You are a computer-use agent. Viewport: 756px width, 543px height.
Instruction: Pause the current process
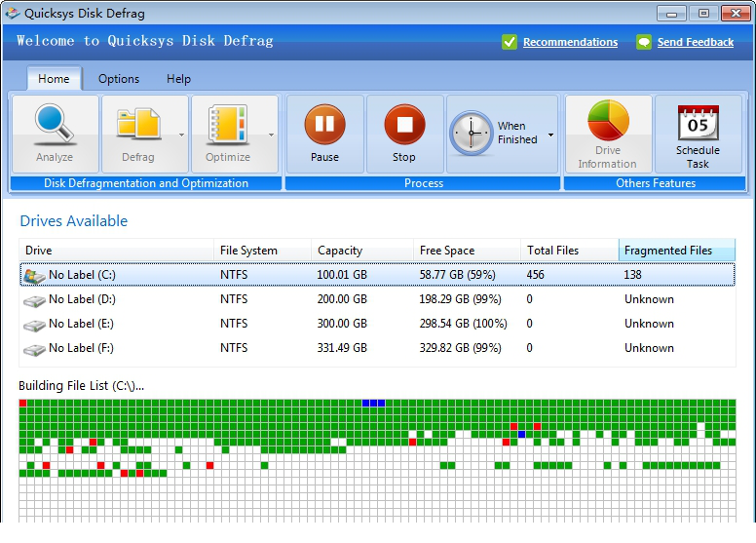[x=325, y=135]
